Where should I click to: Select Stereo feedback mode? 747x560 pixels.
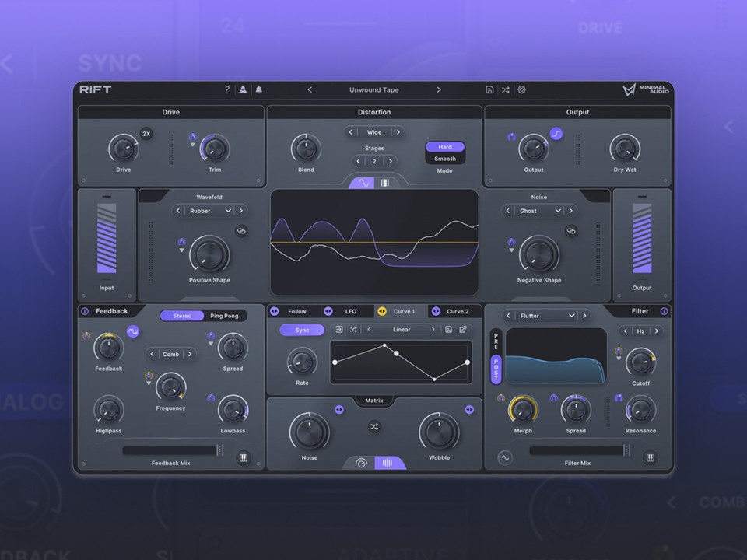pos(182,316)
